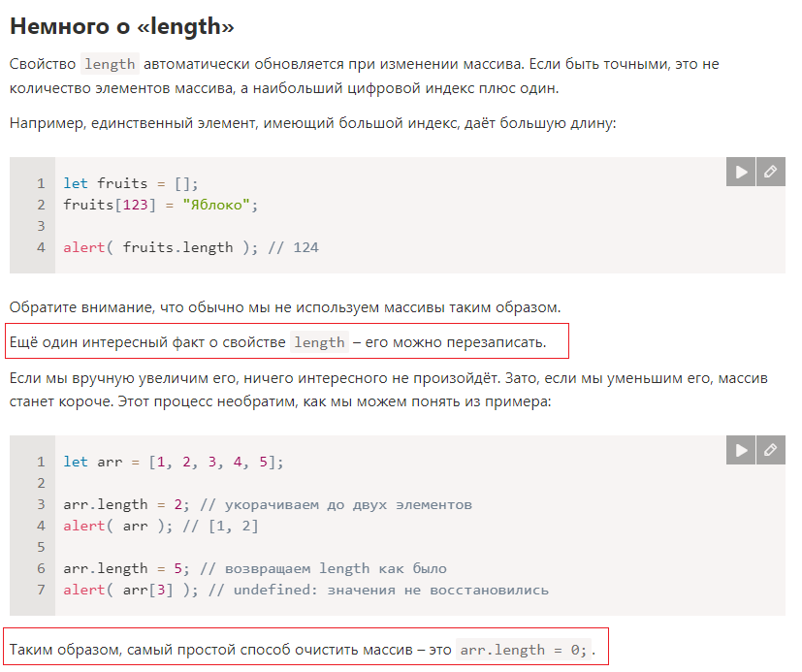Click line number 7 of second code block

(41, 591)
